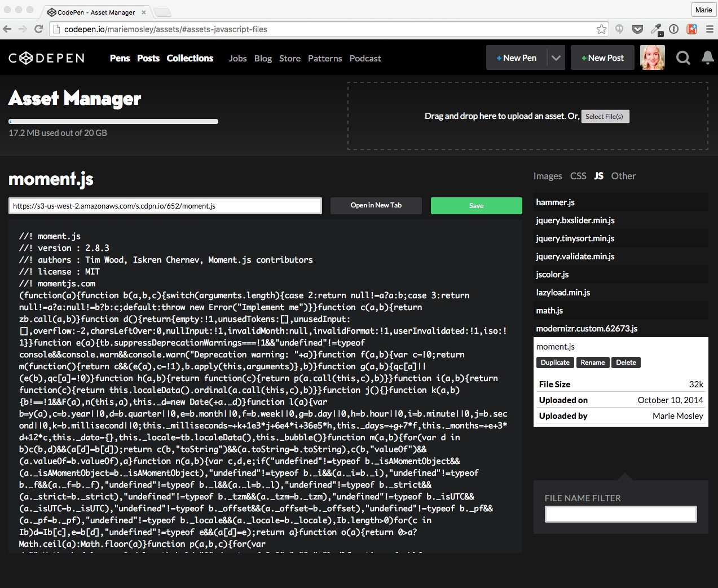This screenshot has width=718, height=588.
Task: Select the hammer.js asset
Action: click(555, 202)
